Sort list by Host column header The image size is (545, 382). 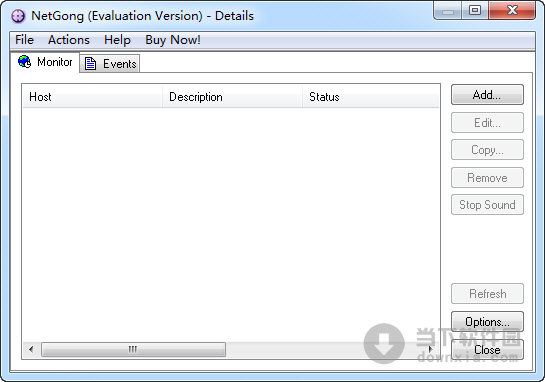(x=92, y=97)
